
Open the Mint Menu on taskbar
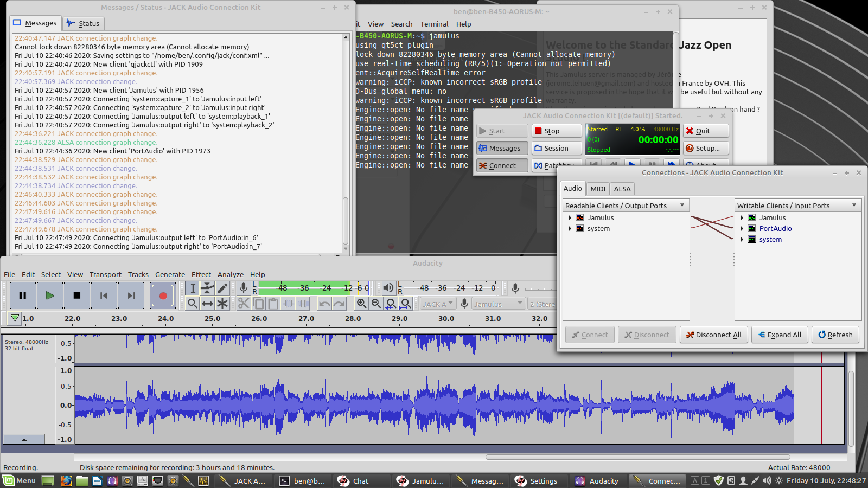[19, 480]
